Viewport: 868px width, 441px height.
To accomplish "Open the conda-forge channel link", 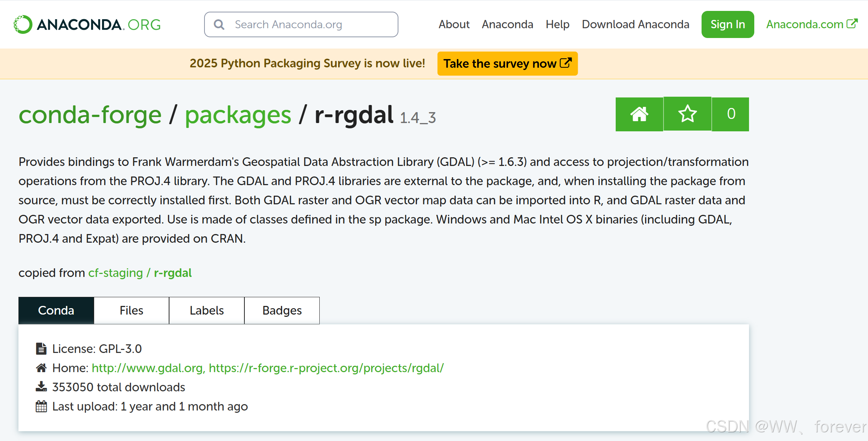I will click(x=90, y=114).
